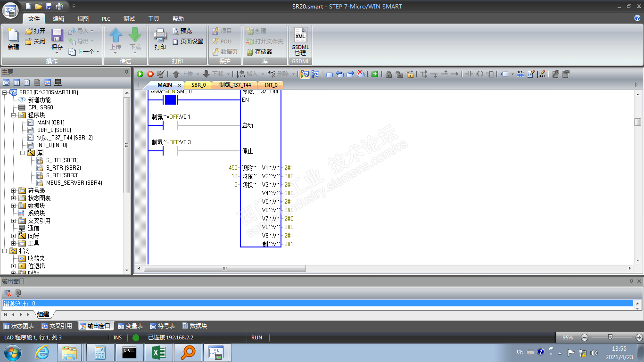Expand the 向导 tree node

(x=14, y=236)
